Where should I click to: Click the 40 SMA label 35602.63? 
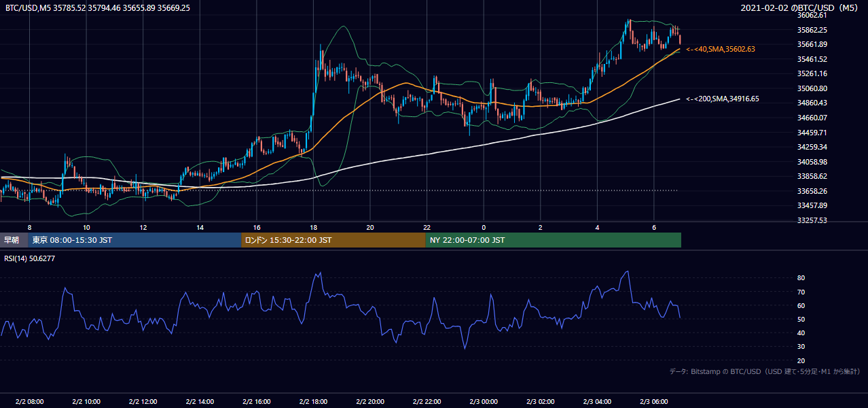coord(721,49)
